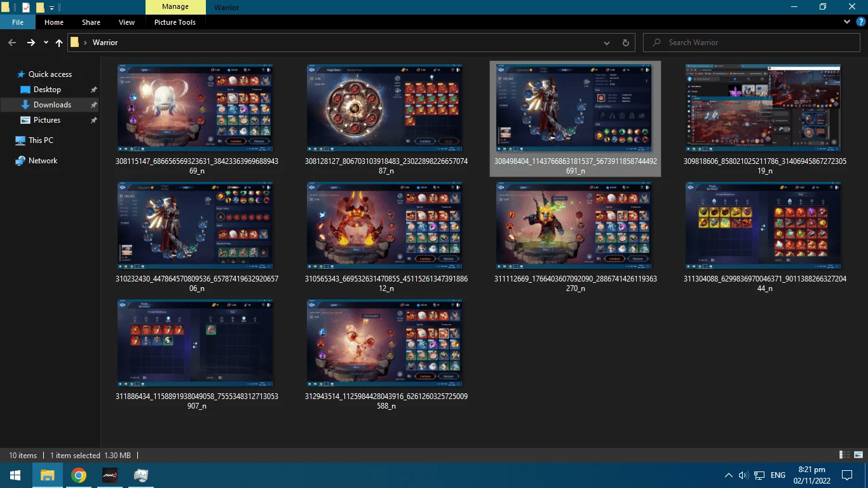This screenshot has height=488, width=868.
Task: Switch to Details view in the status bar
Action: click(844, 455)
